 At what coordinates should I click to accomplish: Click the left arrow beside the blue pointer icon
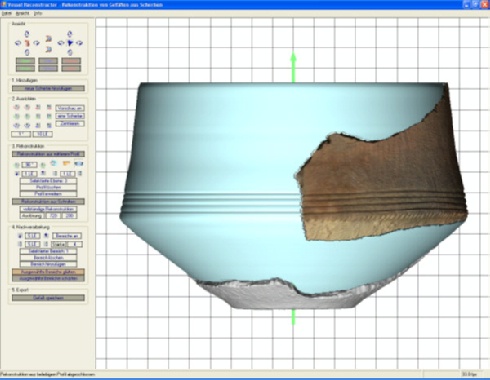click(x=61, y=43)
